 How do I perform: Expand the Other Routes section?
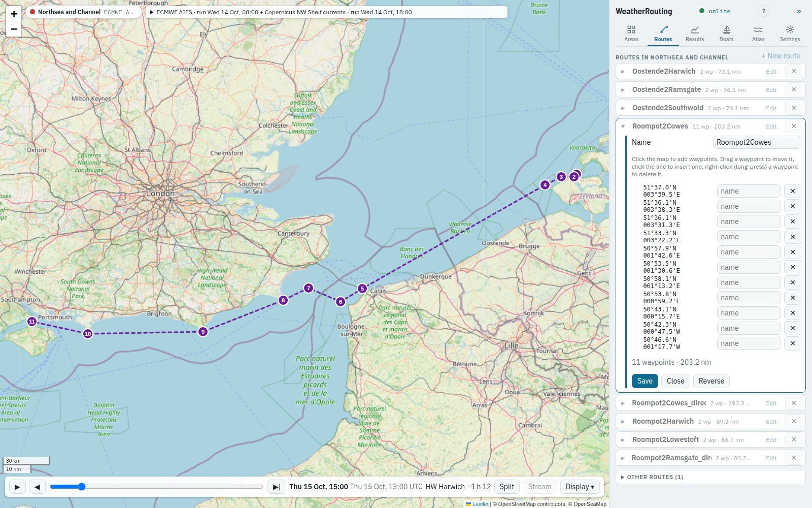pos(710,477)
